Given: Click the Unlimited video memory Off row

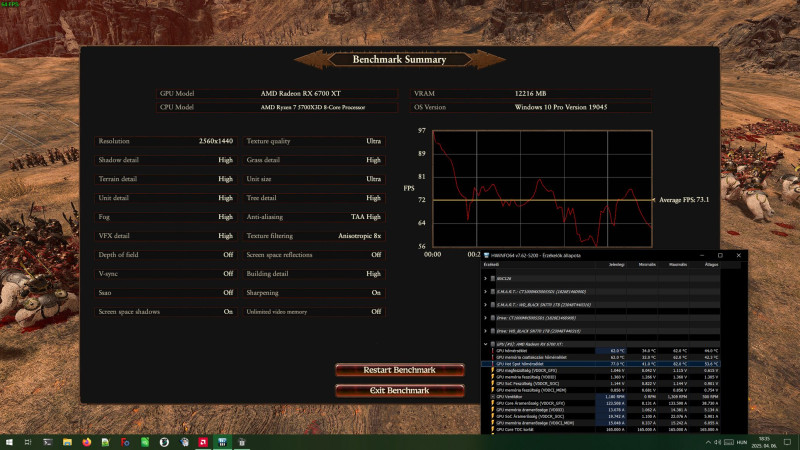Looking at the screenshot, I should click(314, 311).
